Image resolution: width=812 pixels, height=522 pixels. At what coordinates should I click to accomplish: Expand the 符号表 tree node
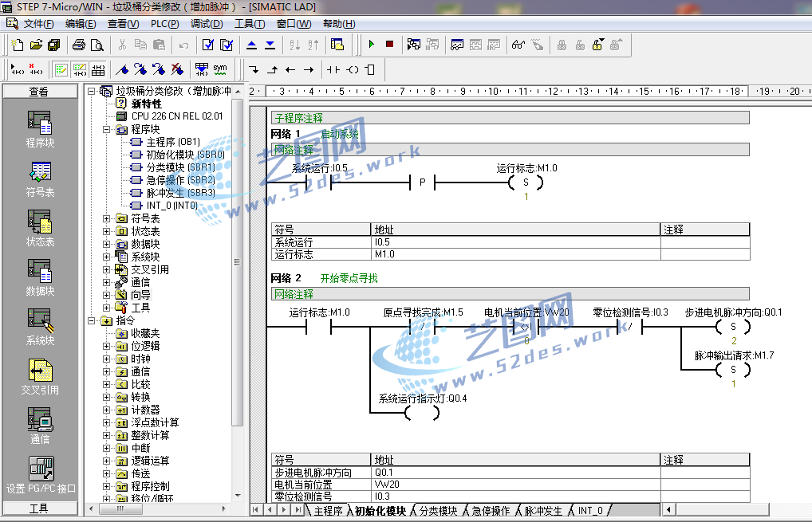coord(107,218)
